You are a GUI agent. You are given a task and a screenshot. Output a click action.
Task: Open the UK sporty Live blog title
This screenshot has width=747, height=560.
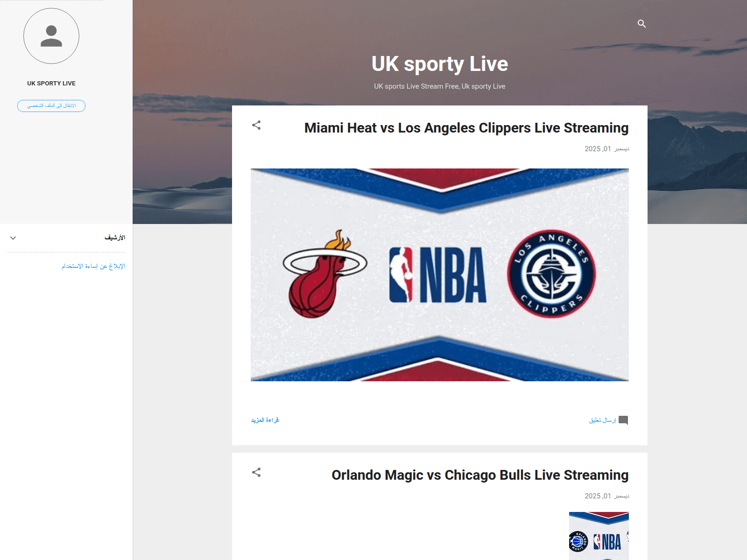[x=440, y=64]
